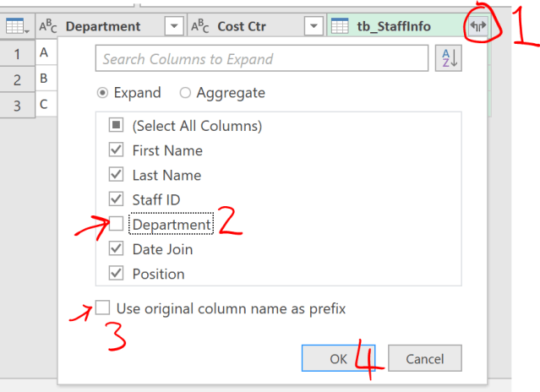
Task: Open the Cost Ctr column filter dropdown
Action: click(314, 26)
